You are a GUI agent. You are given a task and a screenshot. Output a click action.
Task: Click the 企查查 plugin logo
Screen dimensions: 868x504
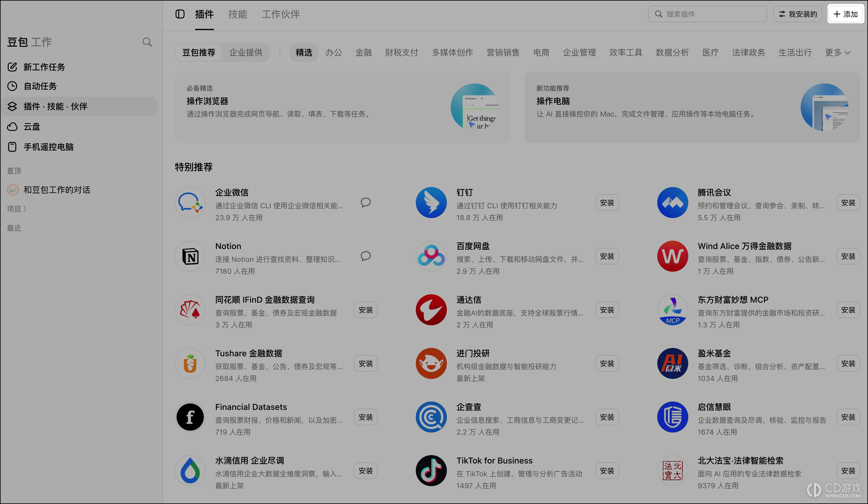point(431,417)
